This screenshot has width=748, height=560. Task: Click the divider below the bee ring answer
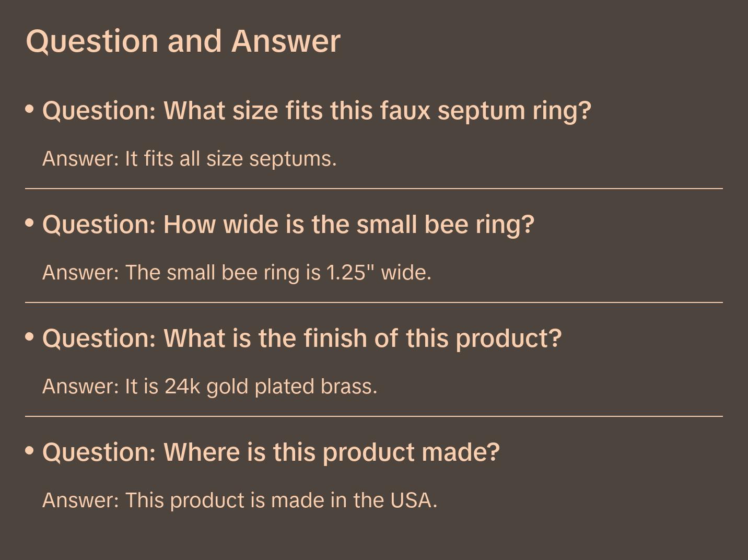tap(374, 302)
